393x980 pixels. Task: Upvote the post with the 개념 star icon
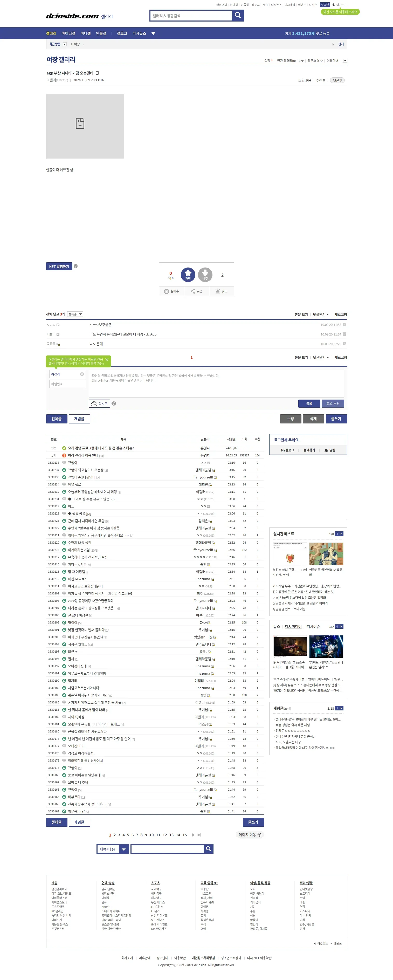pyautogui.click(x=188, y=275)
